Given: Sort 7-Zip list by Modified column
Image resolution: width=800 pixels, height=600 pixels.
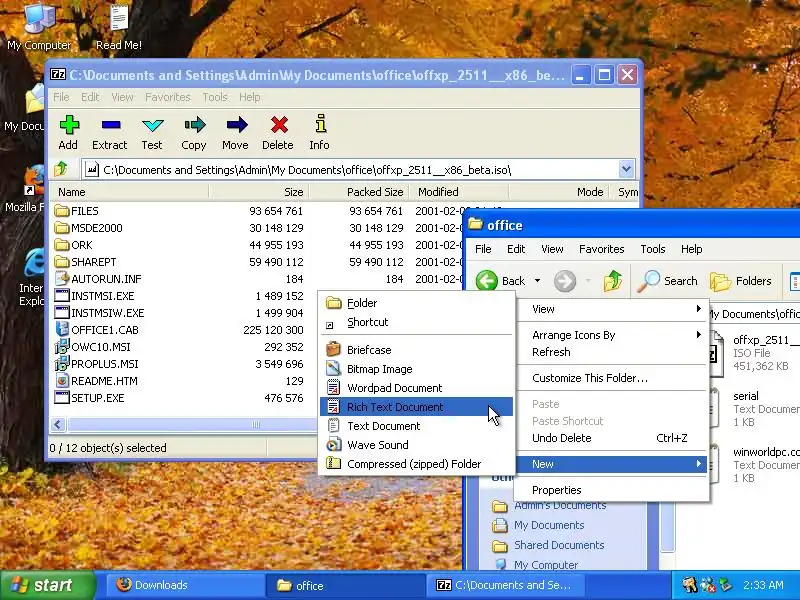Looking at the screenshot, I should 460,192.
